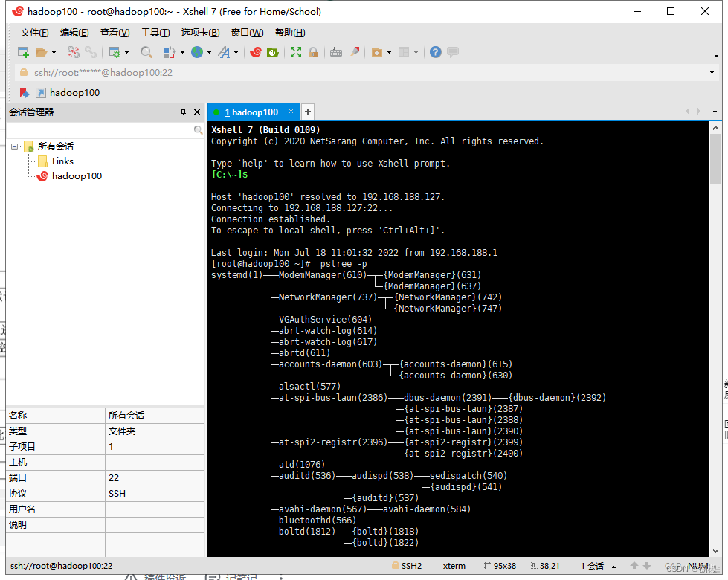728x580 pixels.
Task: Click the 1 会话 status bar arrow
Action: click(x=613, y=567)
